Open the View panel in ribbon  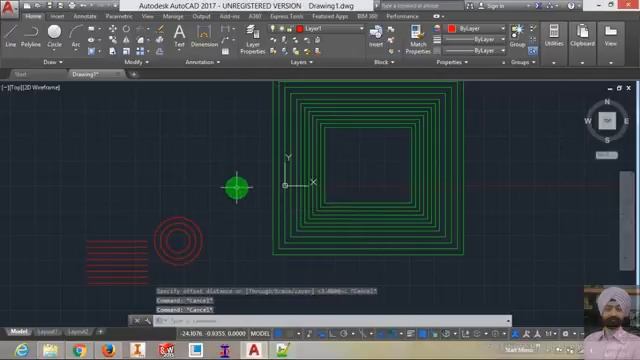[x=611, y=36]
